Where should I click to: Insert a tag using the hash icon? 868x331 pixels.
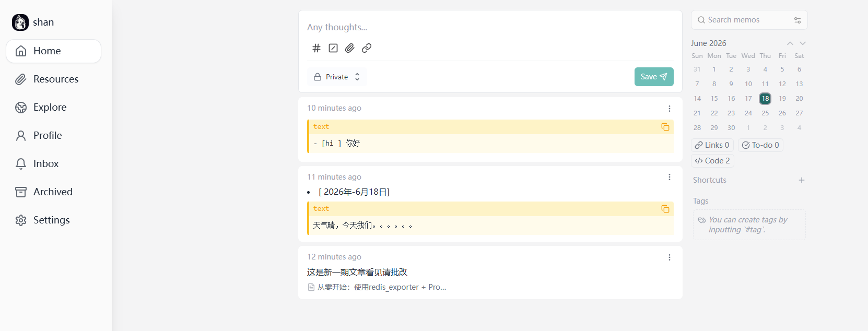click(316, 48)
